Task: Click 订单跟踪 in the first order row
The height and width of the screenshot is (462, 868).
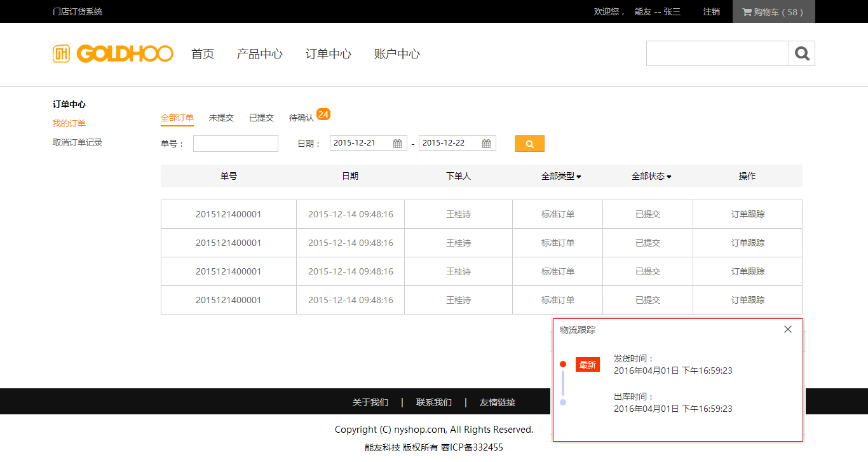Action: point(747,214)
